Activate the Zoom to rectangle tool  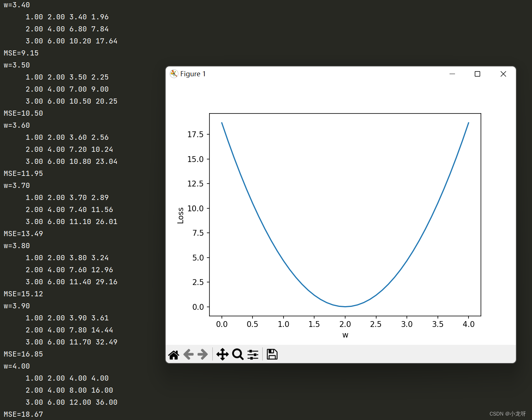pyautogui.click(x=238, y=354)
